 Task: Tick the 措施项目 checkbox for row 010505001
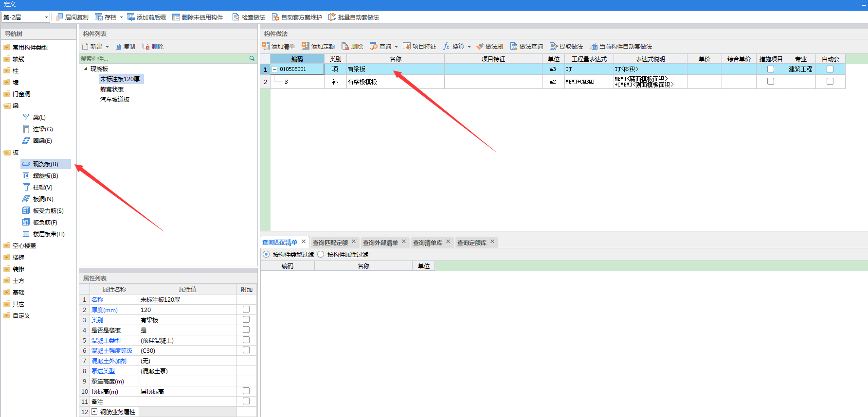[771, 69]
